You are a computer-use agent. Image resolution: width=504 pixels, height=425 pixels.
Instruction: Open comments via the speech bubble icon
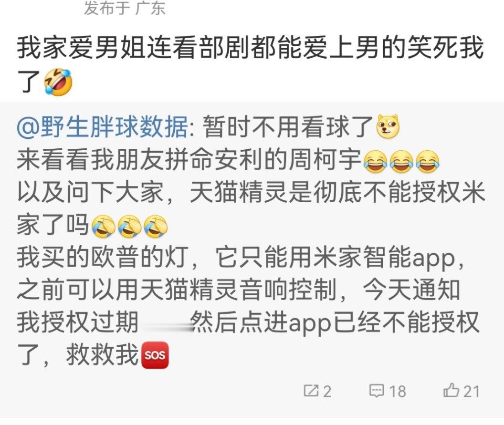tap(377, 391)
